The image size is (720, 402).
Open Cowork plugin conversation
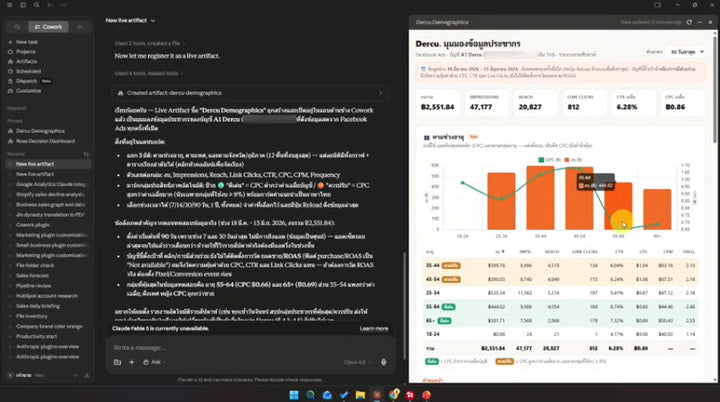pos(48,225)
